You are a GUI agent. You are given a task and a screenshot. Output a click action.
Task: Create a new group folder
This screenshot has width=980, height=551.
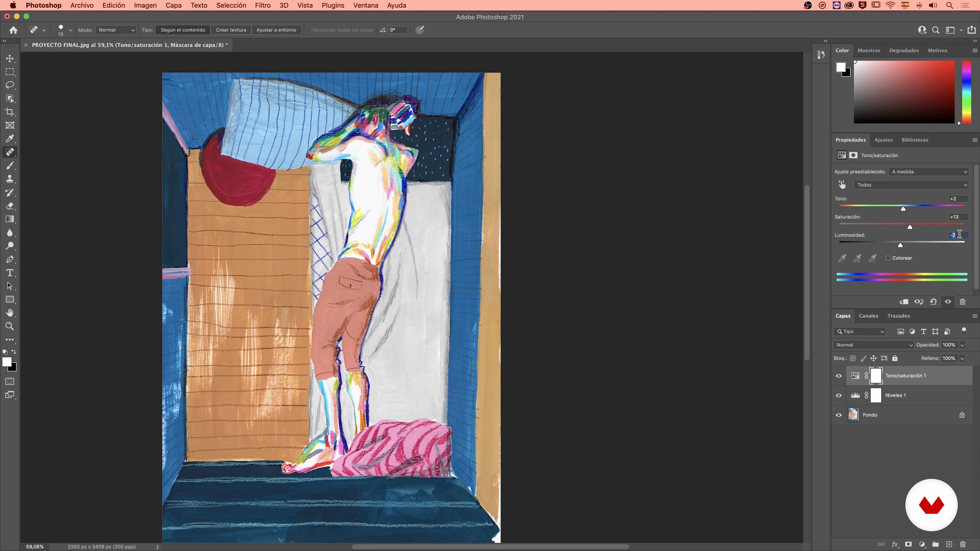[936, 544]
